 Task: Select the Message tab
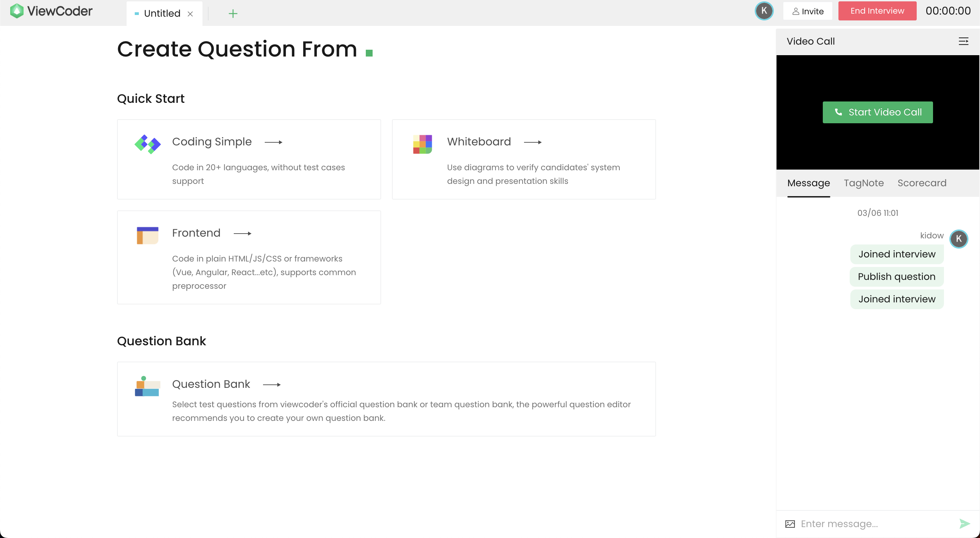point(808,183)
